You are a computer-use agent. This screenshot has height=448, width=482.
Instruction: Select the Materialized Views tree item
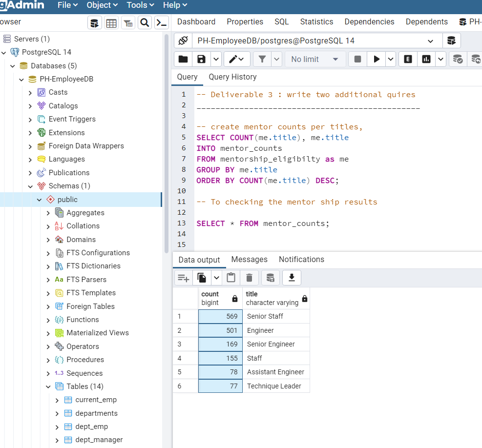pos(98,333)
